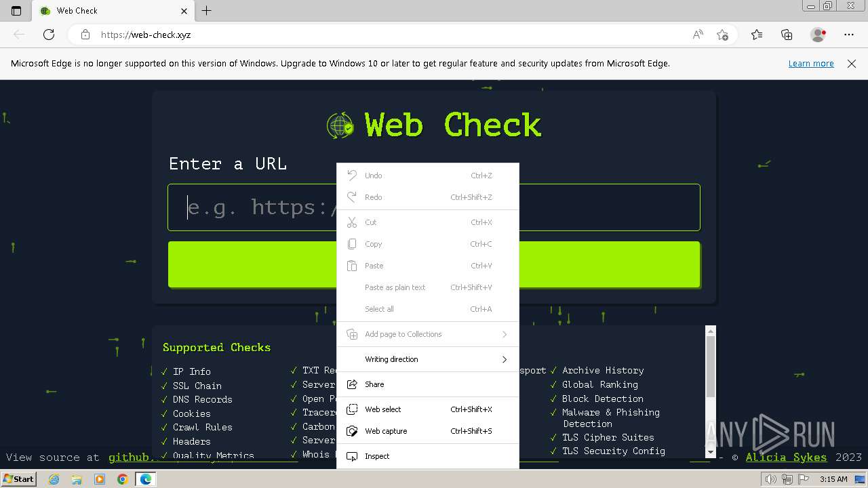Choose Copy in the context menu
868x488 pixels.
(428, 244)
